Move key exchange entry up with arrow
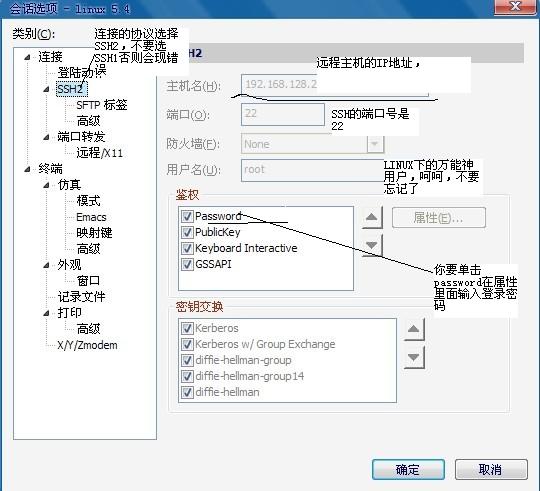This screenshot has width=540, height=491. [x=414, y=329]
